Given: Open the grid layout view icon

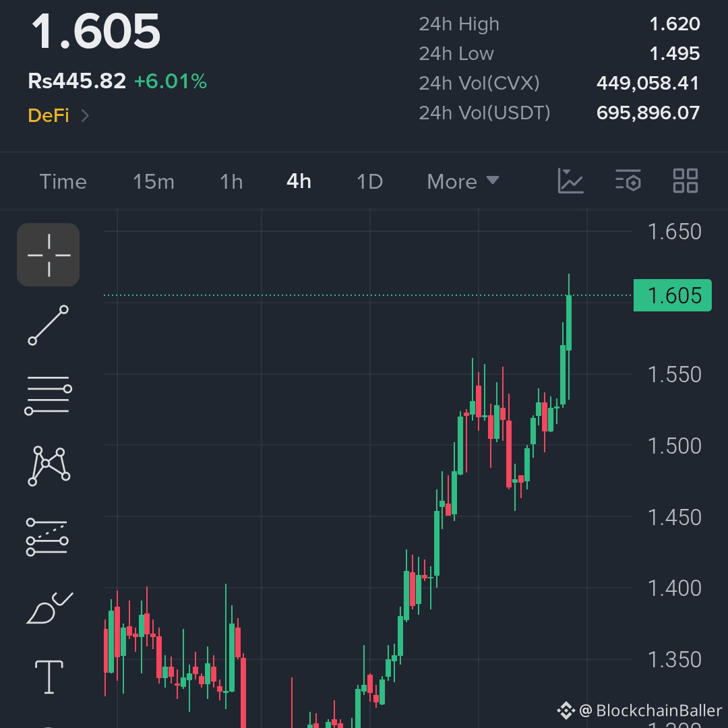Looking at the screenshot, I should (686, 181).
